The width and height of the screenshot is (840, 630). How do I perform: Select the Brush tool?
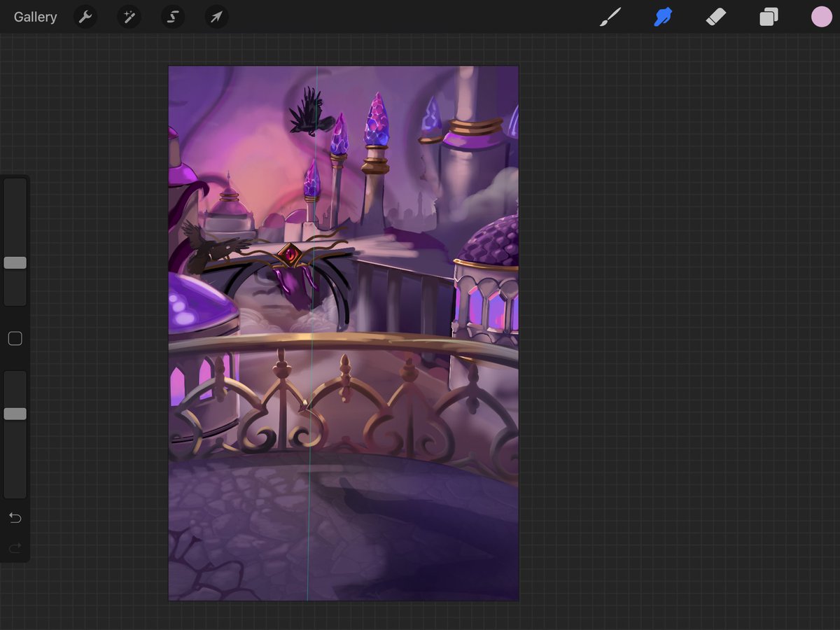pyautogui.click(x=610, y=17)
